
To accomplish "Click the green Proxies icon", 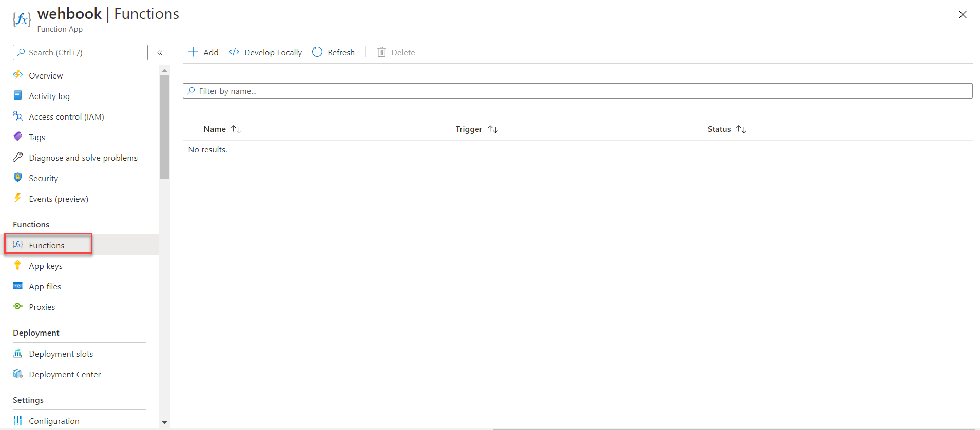I will click(18, 306).
